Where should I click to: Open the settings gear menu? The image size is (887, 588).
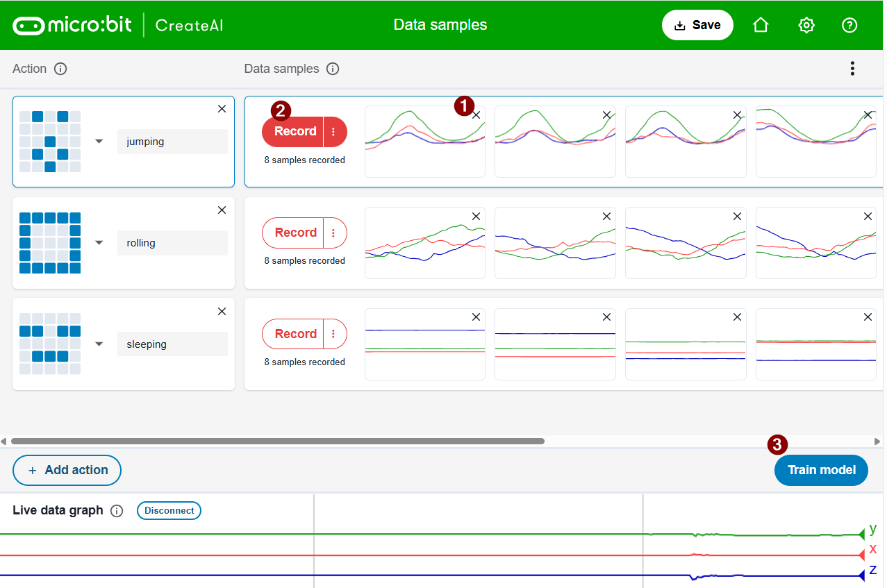[x=806, y=25]
